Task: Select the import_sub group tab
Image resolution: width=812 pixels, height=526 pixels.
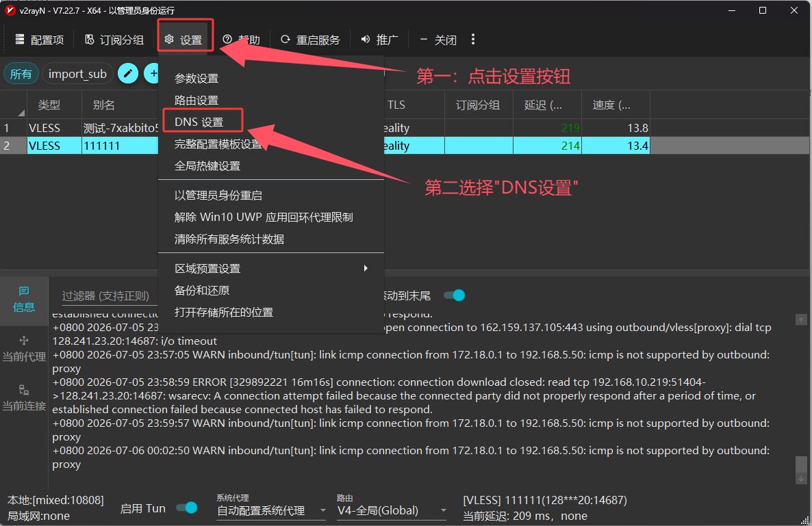Action: pyautogui.click(x=77, y=74)
